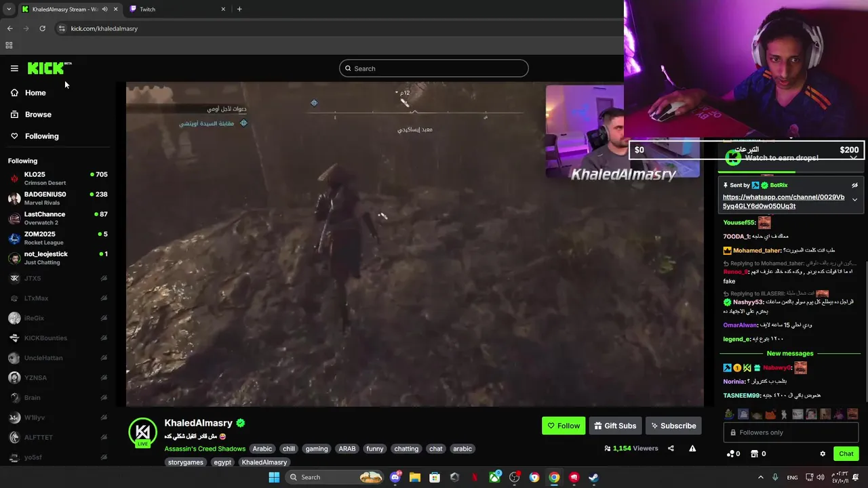The height and width of the screenshot is (488, 868).
Task: Switch to the Twitch browser tab
Action: (177, 9)
